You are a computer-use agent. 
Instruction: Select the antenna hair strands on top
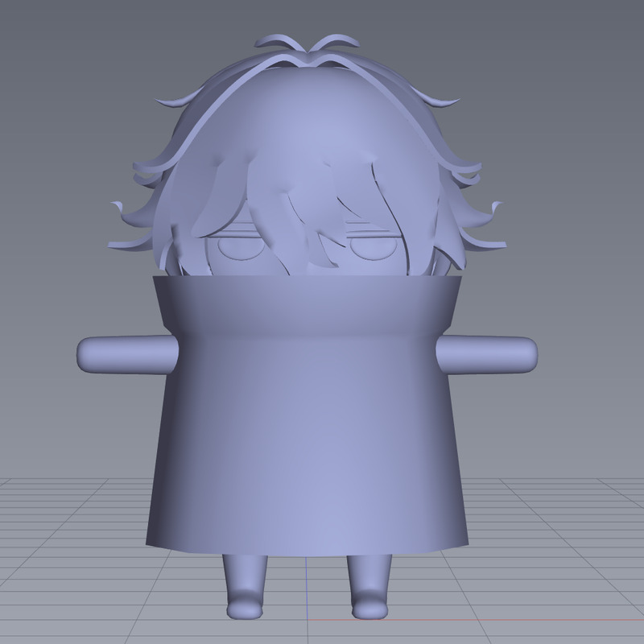[307, 44]
